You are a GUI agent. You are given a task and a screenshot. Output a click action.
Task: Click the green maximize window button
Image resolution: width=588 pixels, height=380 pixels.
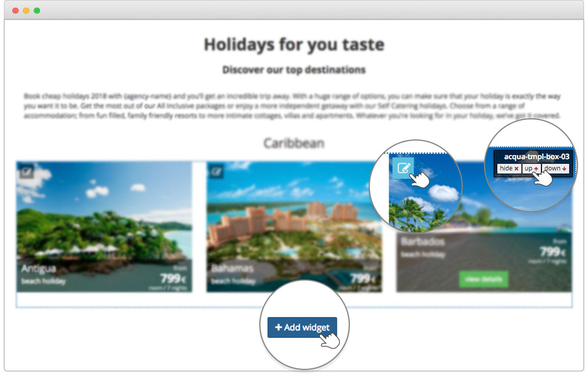(x=36, y=11)
